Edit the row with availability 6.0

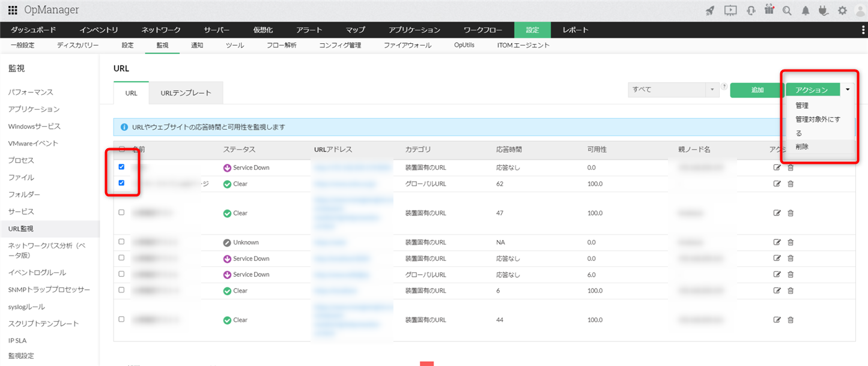(x=777, y=274)
